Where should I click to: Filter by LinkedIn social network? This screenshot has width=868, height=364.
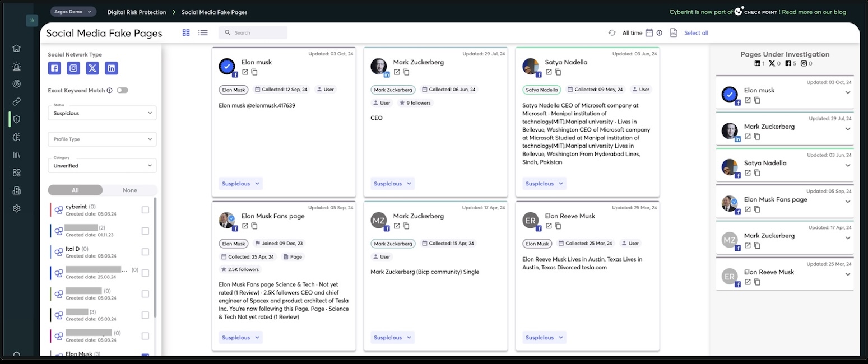click(x=112, y=68)
